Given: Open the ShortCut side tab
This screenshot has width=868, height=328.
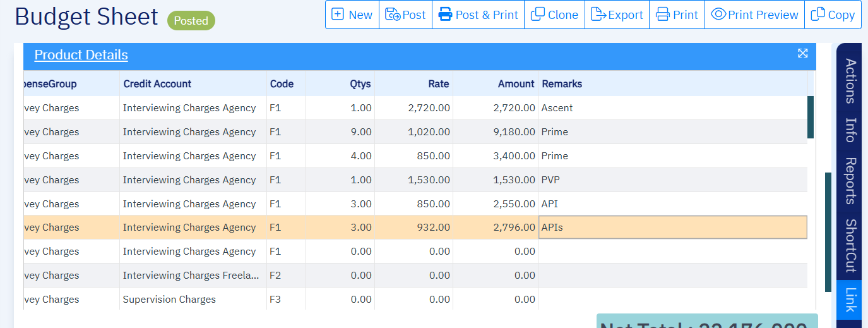Looking at the screenshot, I should (850, 245).
